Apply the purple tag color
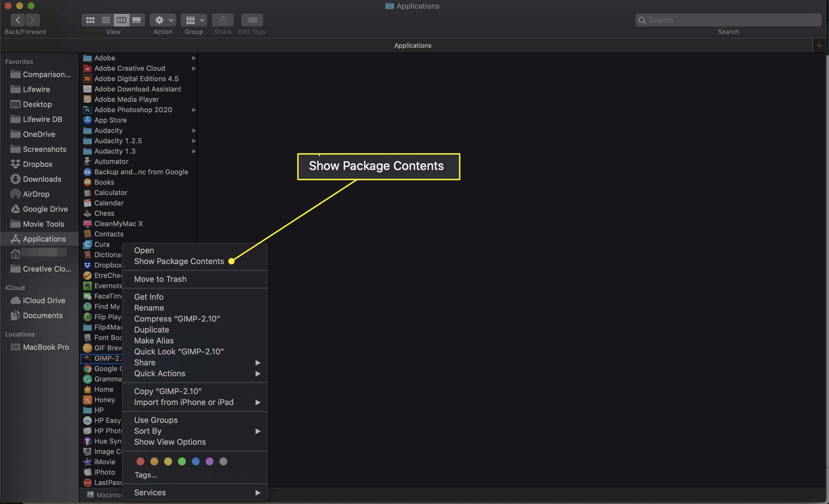This screenshot has width=829, height=504. tap(209, 461)
